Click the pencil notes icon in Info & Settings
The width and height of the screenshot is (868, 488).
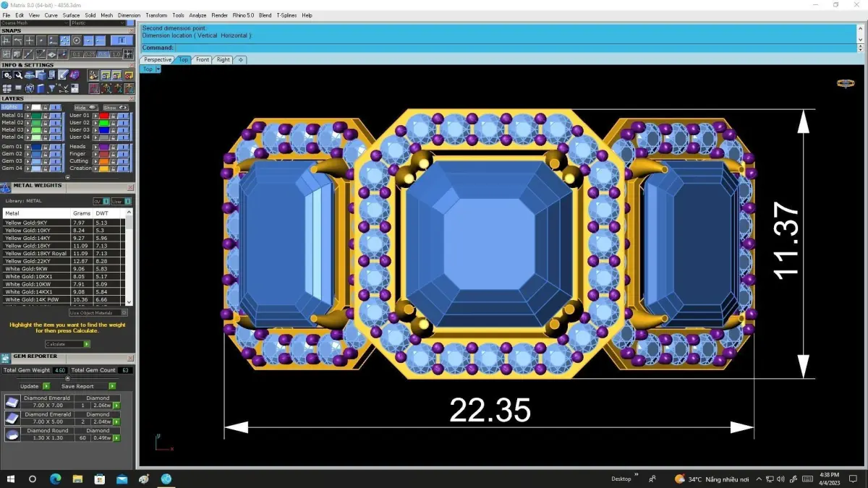tap(64, 74)
